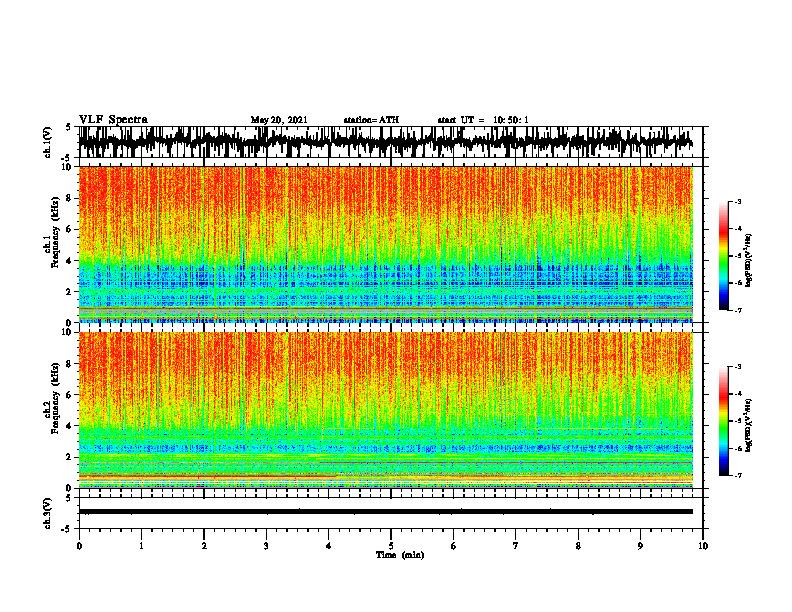This screenshot has width=792, height=612.
Task: Click time axis tick label "10"
Action: pos(703,546)
